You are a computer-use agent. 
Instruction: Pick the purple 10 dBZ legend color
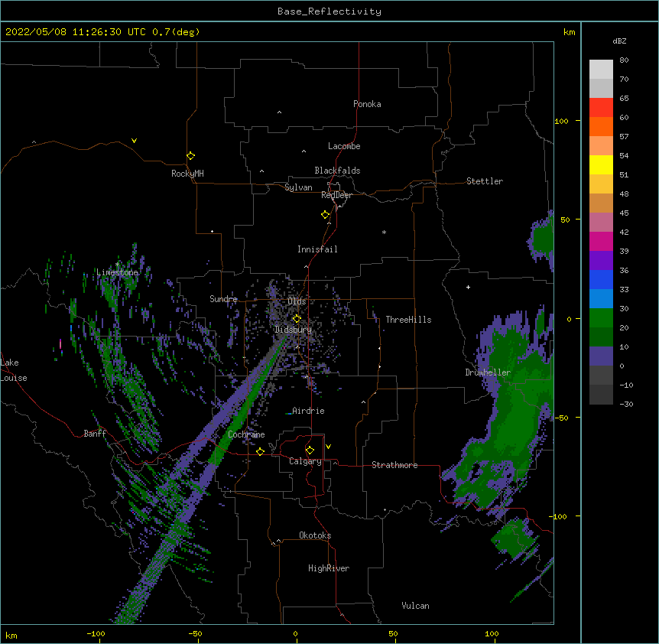601,356
